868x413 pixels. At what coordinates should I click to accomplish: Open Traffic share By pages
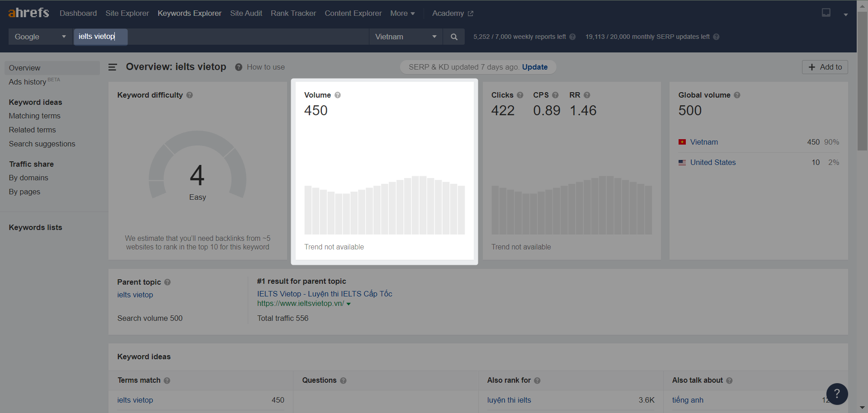pos(24,192)
